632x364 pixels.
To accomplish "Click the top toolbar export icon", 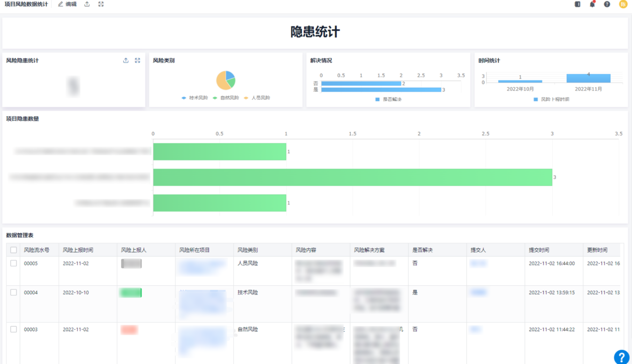I will click(x=87, y=4).
